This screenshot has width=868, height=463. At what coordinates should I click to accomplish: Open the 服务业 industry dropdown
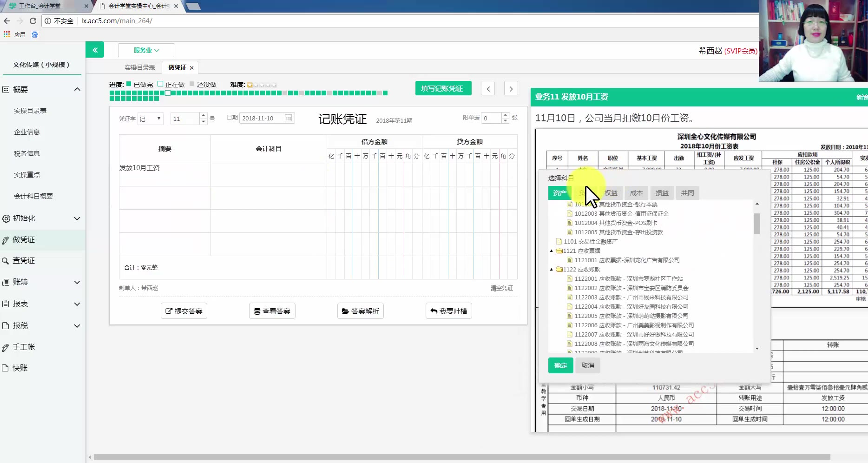[x=145, y=50]
